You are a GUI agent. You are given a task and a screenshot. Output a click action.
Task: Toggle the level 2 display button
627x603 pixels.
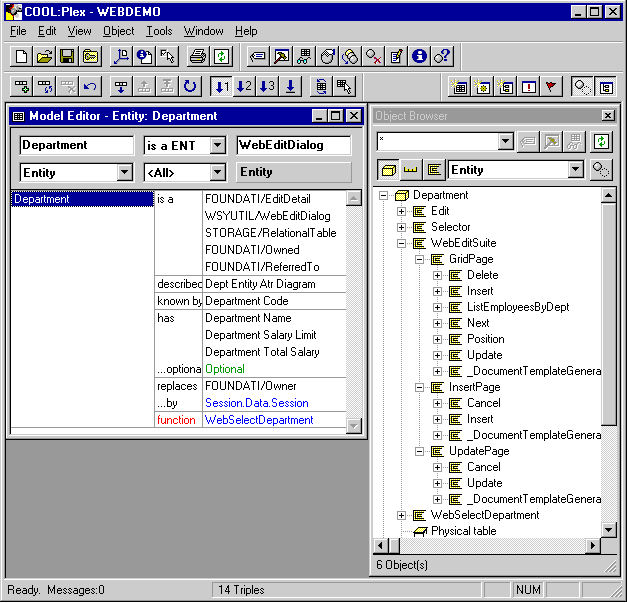(244, 86)
